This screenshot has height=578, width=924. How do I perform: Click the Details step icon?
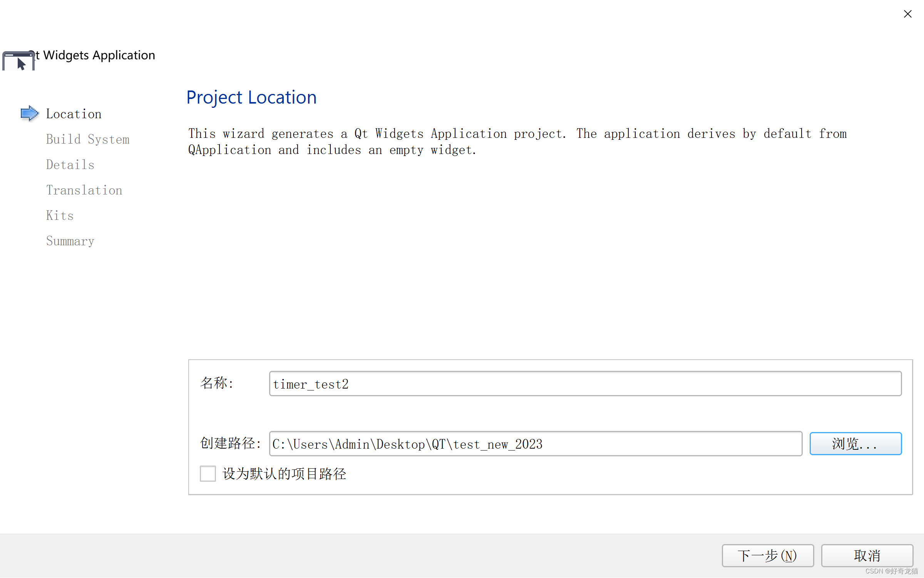pos(70,164)
